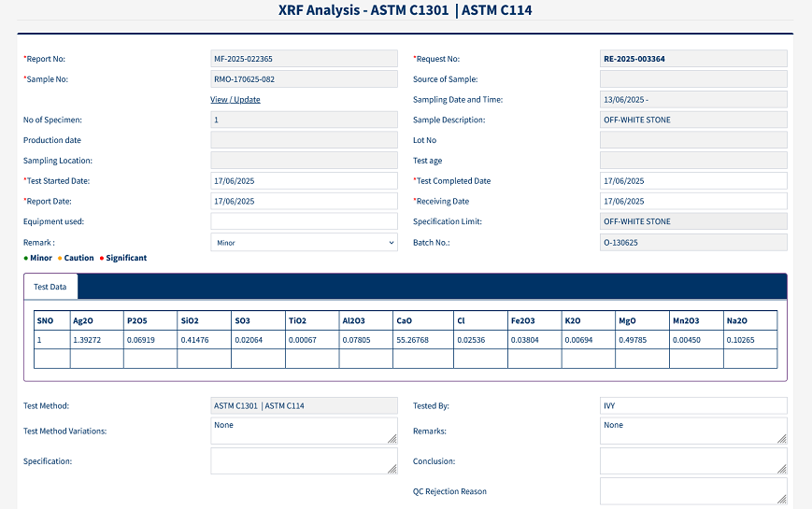Screen dimensions: 812x509
Task: Edit the Test Started Date field
Action: tap(304, 180)
